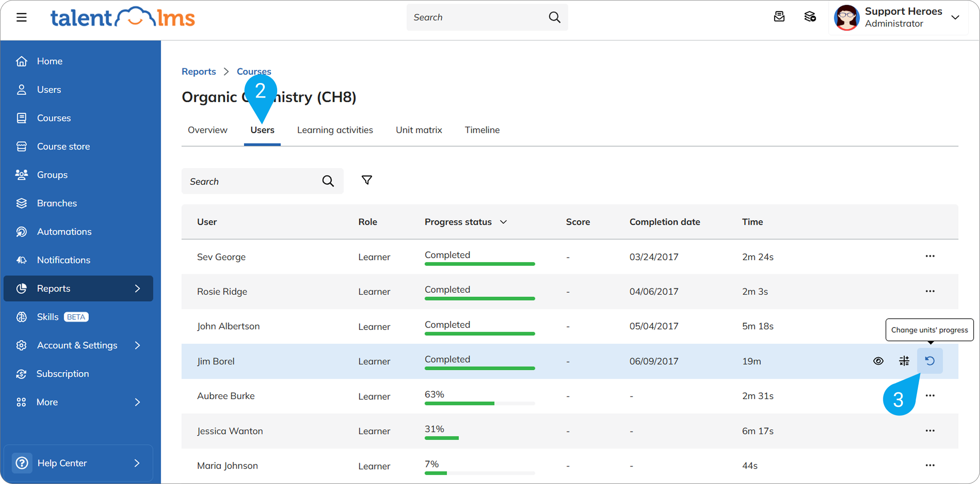Click the Courses breadcrumb link
Viewport: 980px width, 484px height.
[x=254, y=71]
